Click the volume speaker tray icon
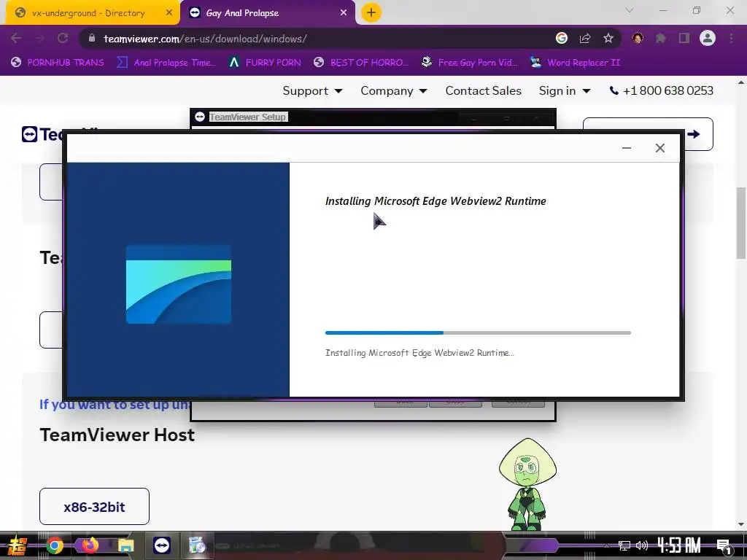Screen dimensions: 747x560 tap(642, 545)
